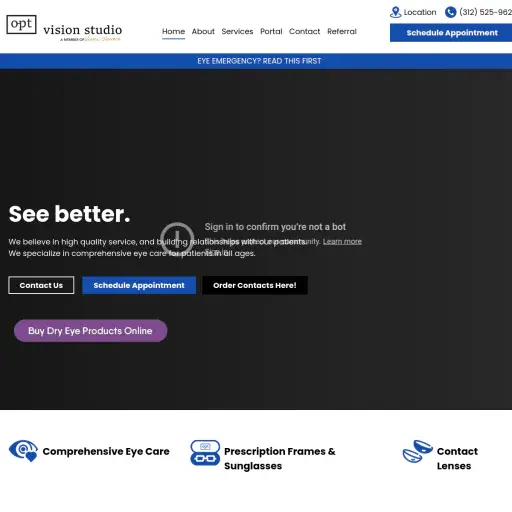Viewport: 512px width, 512px height.
Task: Click the See better. headline
Action: 69,214
